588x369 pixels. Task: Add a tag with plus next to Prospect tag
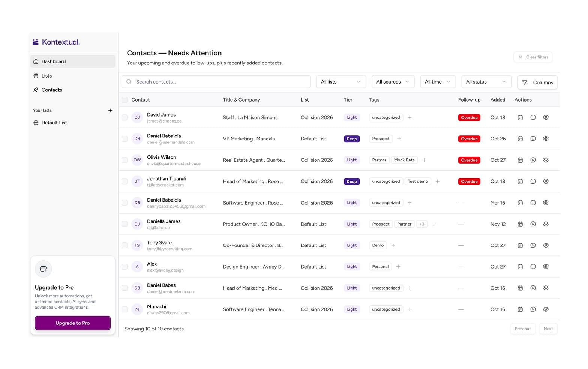click(399, 139)
